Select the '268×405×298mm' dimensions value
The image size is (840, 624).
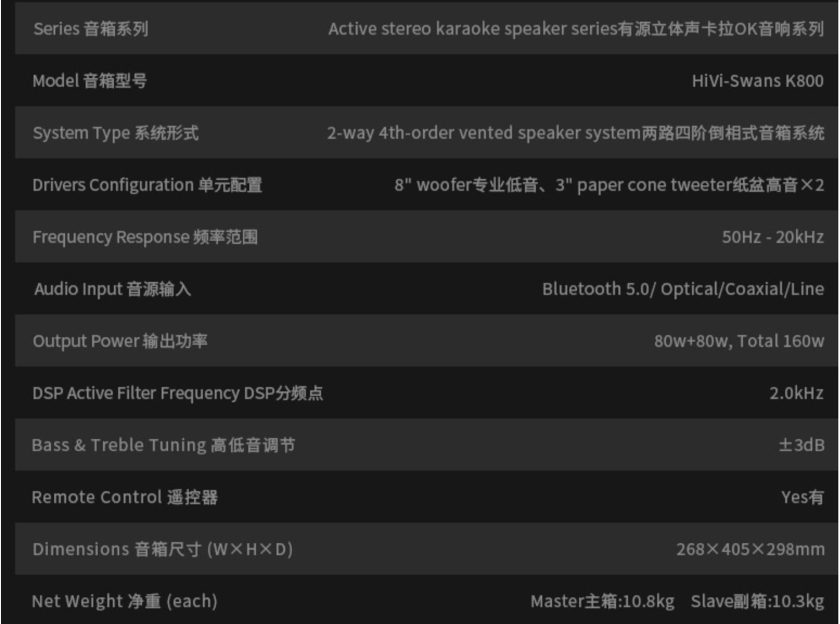click(750, 549)
